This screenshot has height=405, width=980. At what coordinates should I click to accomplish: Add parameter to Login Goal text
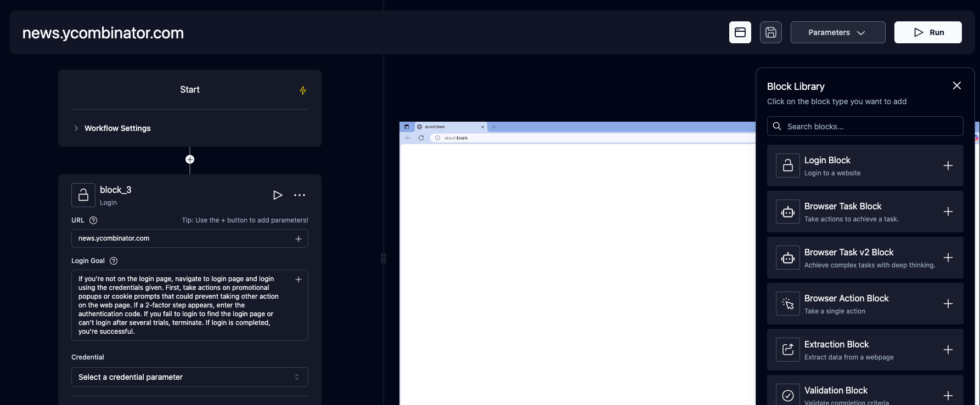pyautogui.click(x=298, y=279)
